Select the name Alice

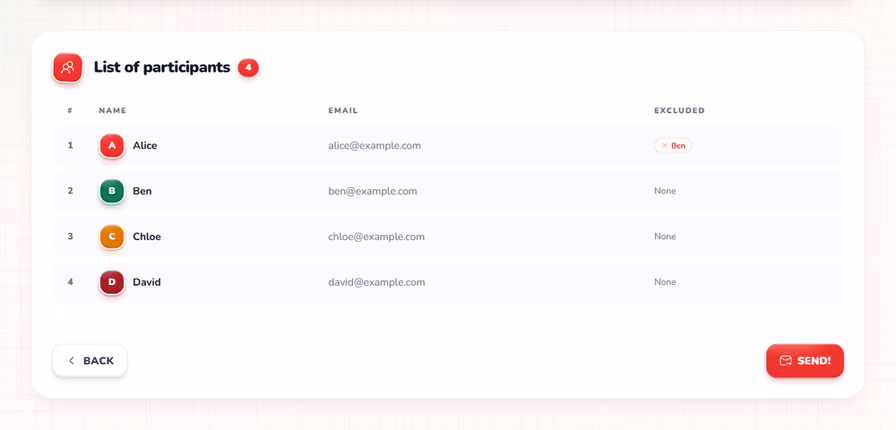point(145,146)
